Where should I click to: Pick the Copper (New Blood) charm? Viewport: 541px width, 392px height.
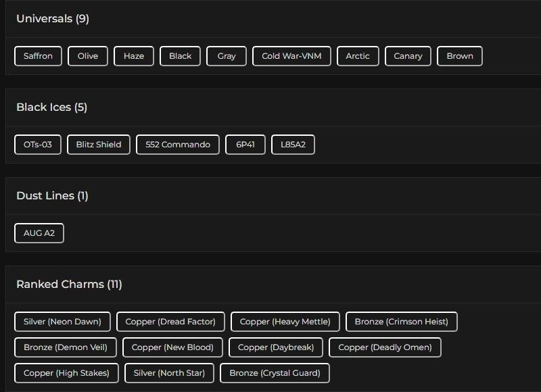point(172,347)
